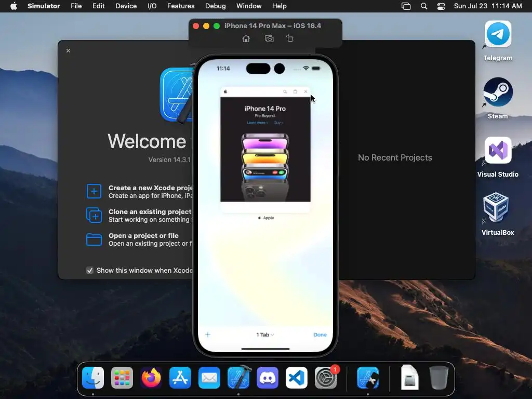Screen dimensions: 532x399
Task: Open Discord from the Dock
Action: click(x=268, y=378)
